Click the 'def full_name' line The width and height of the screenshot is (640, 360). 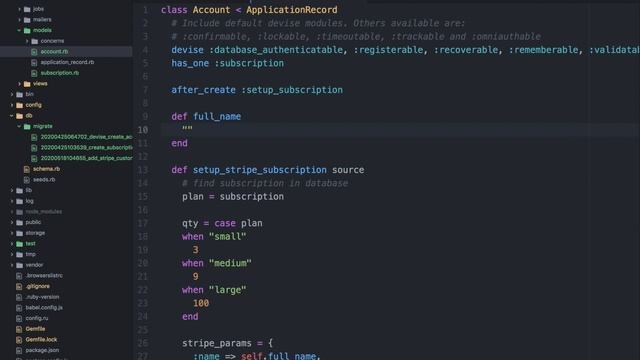tap(206, 117)
